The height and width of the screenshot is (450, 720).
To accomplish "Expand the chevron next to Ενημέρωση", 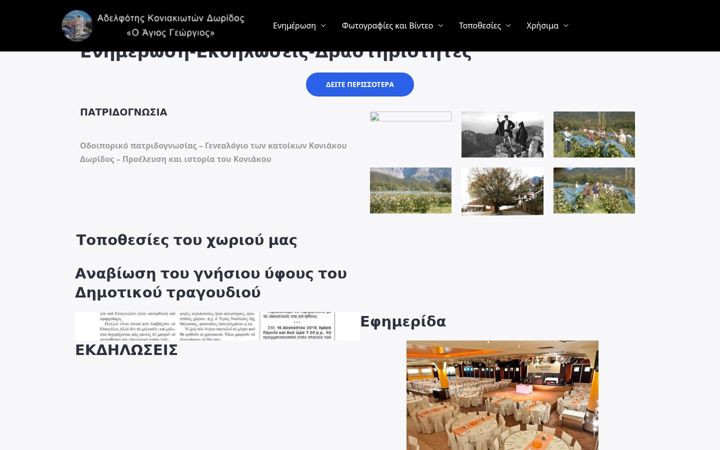I will point(323,26).
